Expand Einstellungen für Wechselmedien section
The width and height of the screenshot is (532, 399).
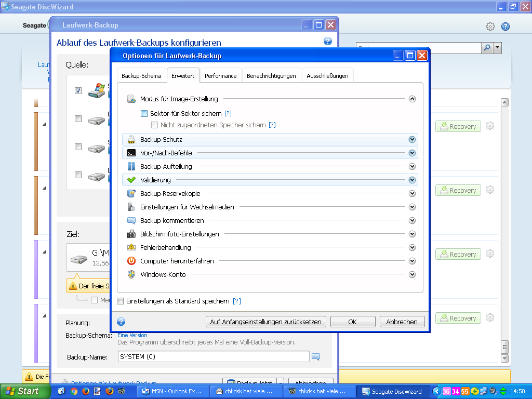pos(412,207)
